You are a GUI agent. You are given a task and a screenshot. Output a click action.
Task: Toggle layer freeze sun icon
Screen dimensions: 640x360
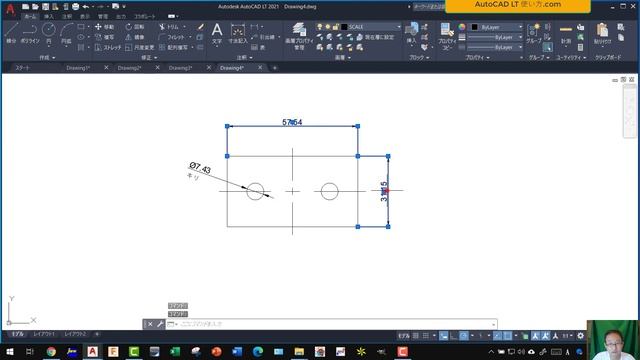coord(328,27)
